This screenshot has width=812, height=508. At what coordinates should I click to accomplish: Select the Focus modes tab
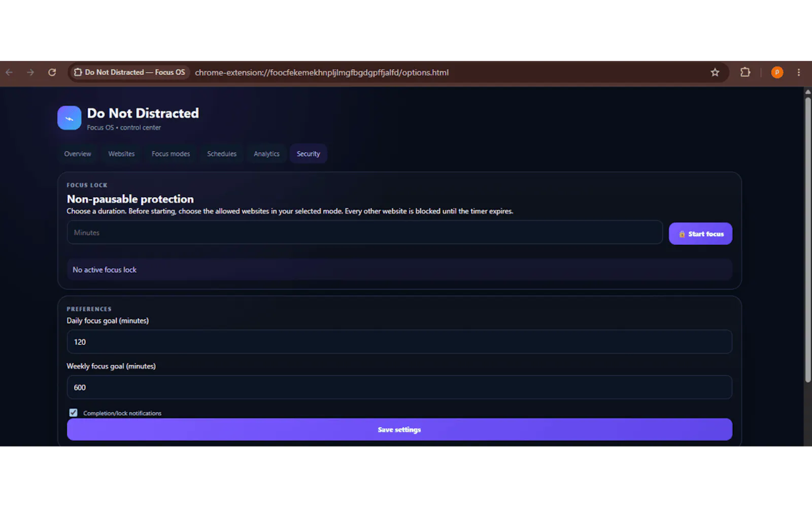coord(171,154)
